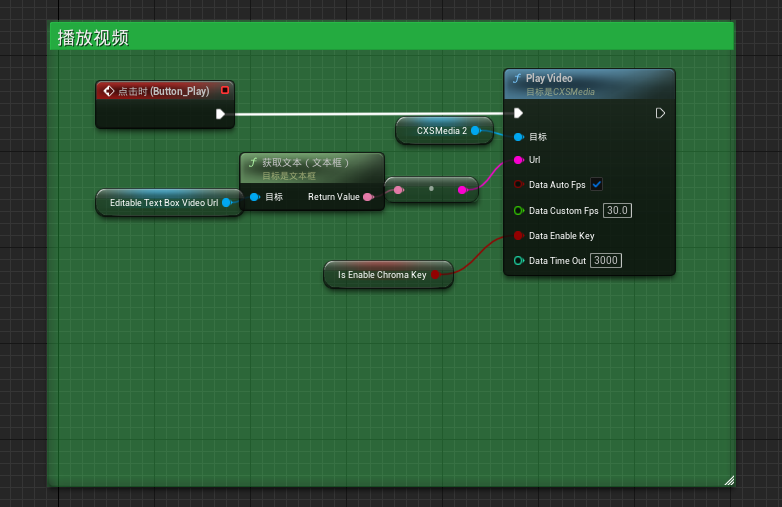Image resolution: width=782 pixels, height=507 pixels.
Task: Click the Url input pin on Play Video
Action: click(x=518, y=160)
